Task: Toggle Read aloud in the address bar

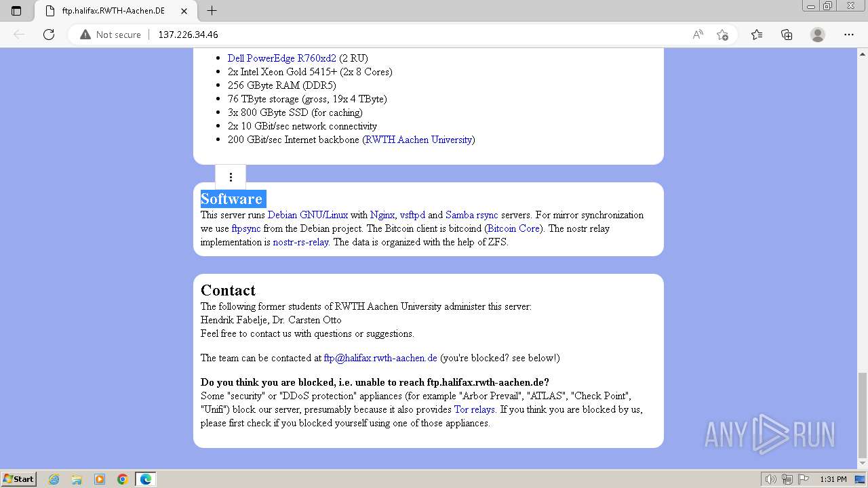Action: [698, 35]
